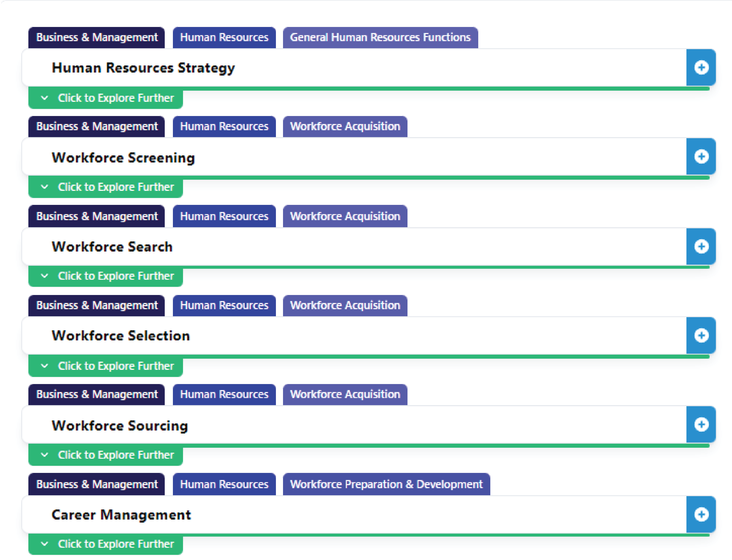This screenshot has width=732, height=560.
Task: Expand Explore Further under Career Management
Action: [106, 544]
